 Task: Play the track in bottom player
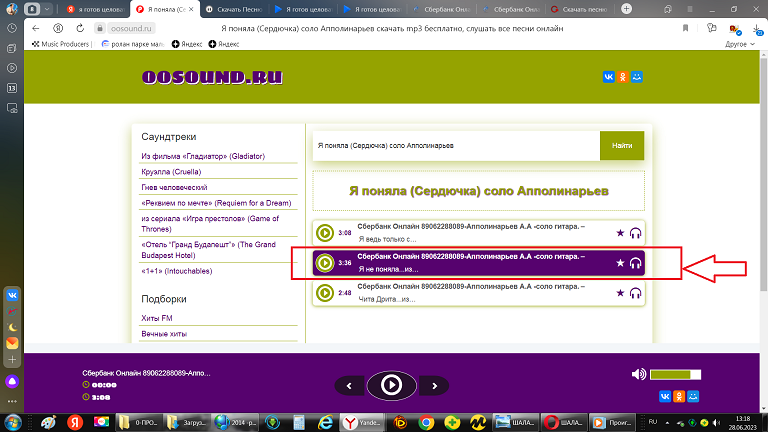(391, 385)
